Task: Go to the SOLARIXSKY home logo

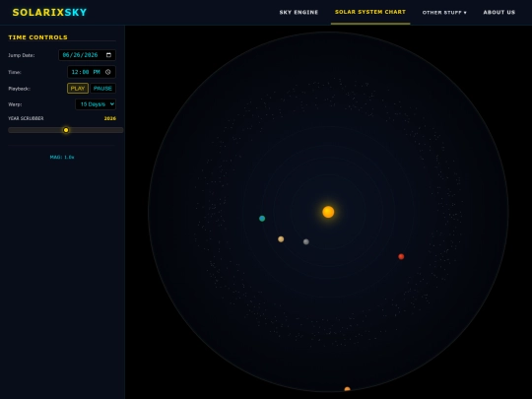Action: click(49, 12)
